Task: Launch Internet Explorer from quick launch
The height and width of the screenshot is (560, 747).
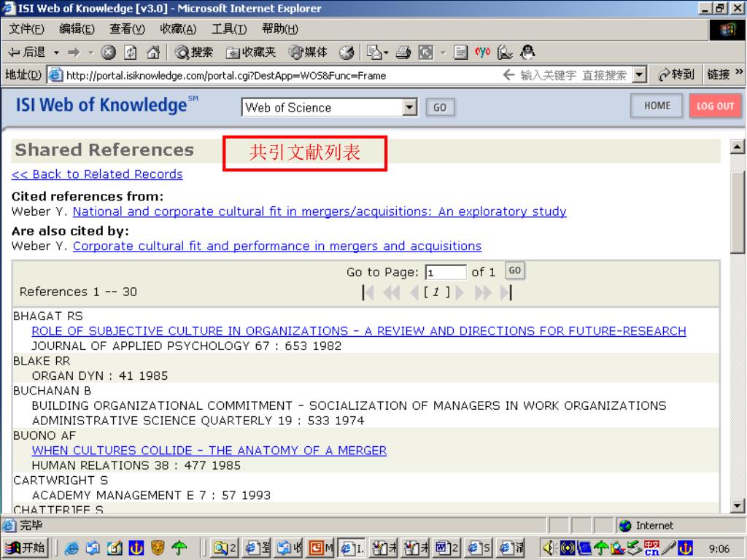Action: click(x=71, y=548)
